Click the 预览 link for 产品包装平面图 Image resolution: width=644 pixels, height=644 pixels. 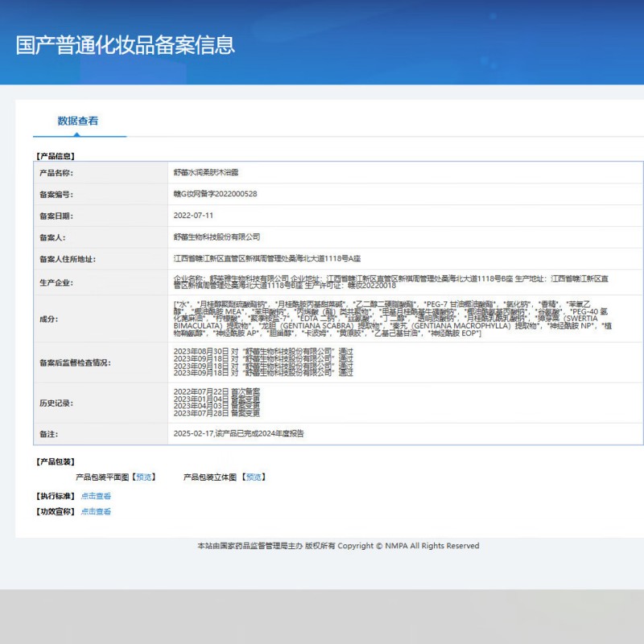click(x=143, y=476)
